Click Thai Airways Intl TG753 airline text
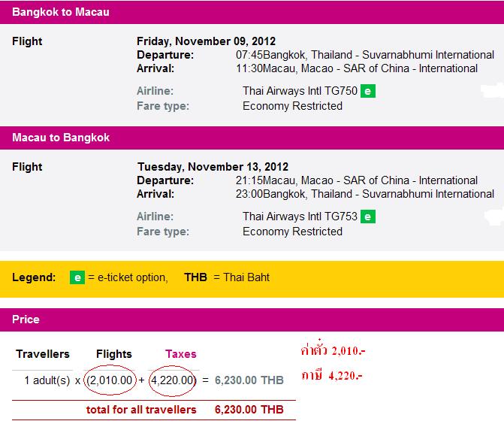504x424 pixels. coord(300,217)
